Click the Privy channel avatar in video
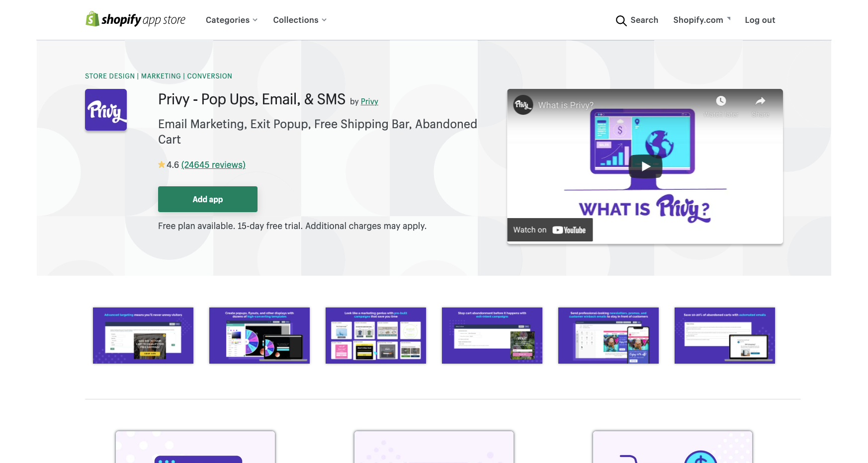Screen dimensions: 868x463 523,105
